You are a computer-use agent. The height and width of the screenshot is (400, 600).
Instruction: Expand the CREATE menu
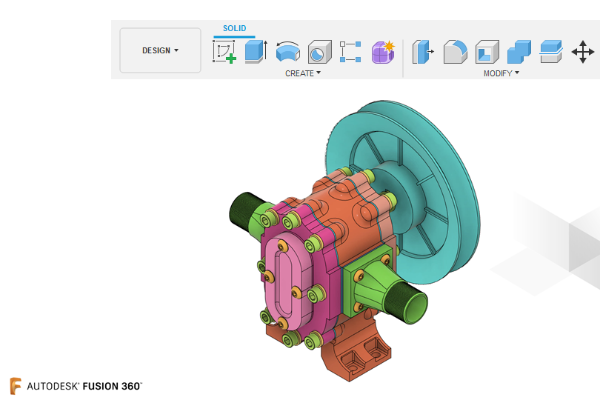(x=303, y=73)
